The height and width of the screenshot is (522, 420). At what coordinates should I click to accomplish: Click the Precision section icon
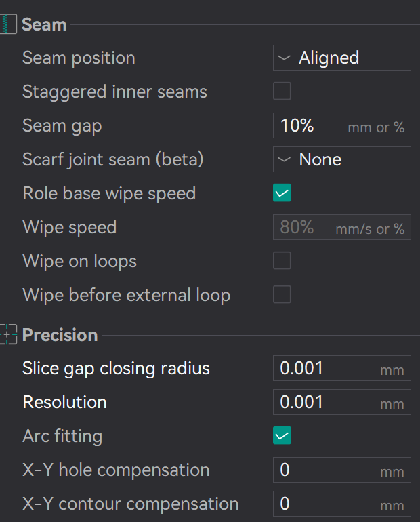[8, 335]
